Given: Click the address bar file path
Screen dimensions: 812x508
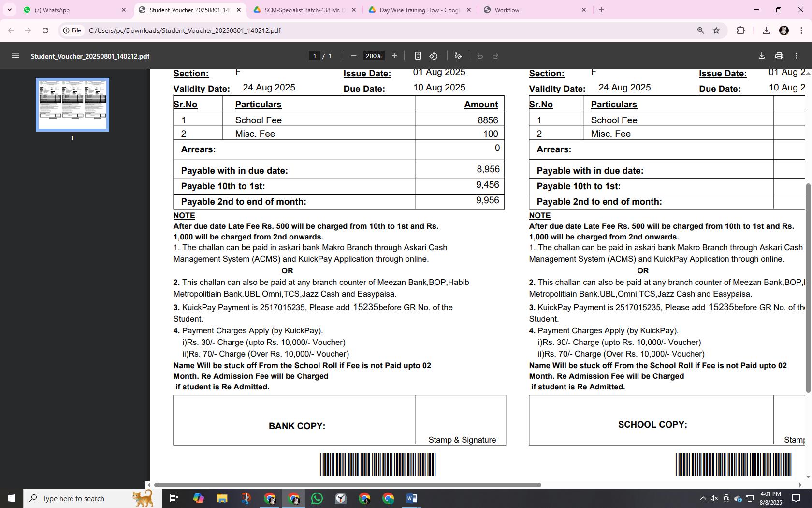Looking at the screenshot, I should tap(184, 30).
